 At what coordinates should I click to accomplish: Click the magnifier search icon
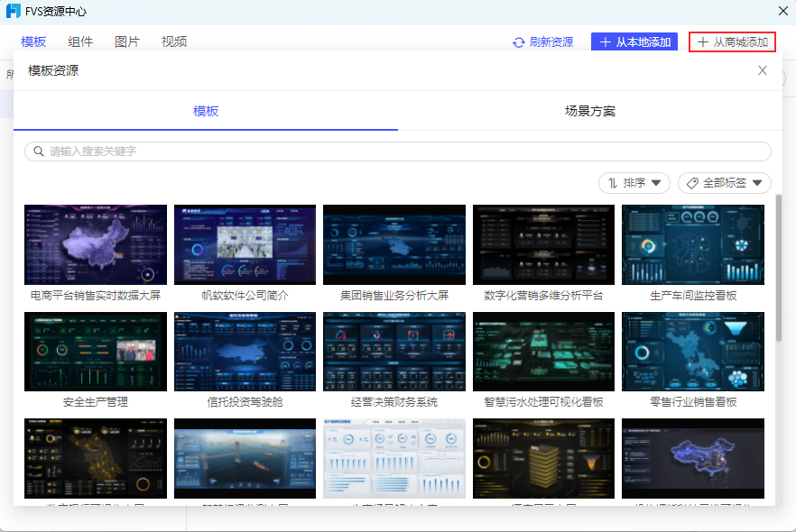tap(39, 151)
